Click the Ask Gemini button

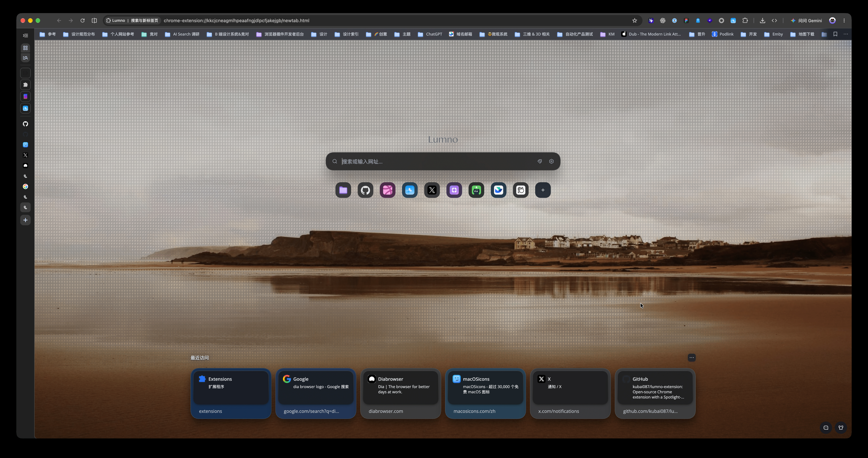pos(806,21)
